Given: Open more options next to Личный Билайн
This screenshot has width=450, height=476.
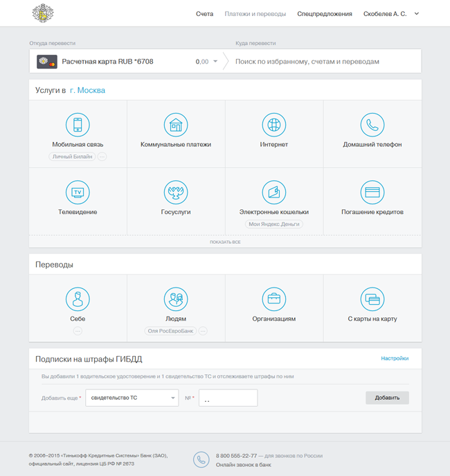Looking at the screenshot, I should (102, 157).
